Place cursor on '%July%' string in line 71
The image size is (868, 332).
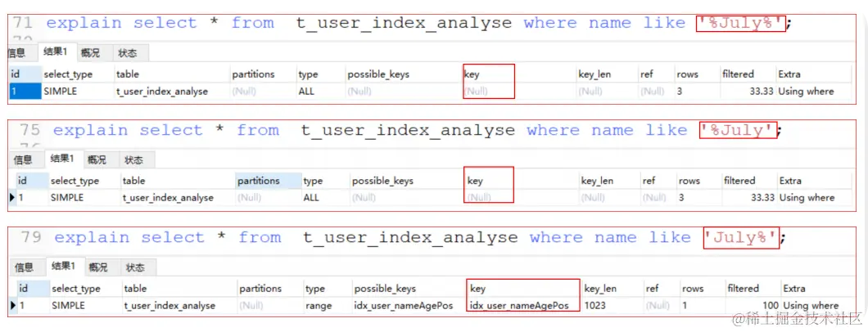(x=740, y=23)
